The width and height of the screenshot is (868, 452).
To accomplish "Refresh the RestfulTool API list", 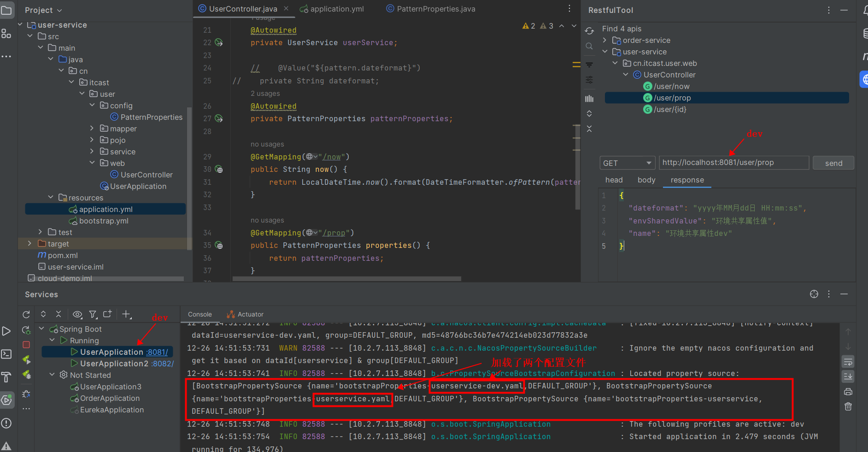I will pos(589,31).
